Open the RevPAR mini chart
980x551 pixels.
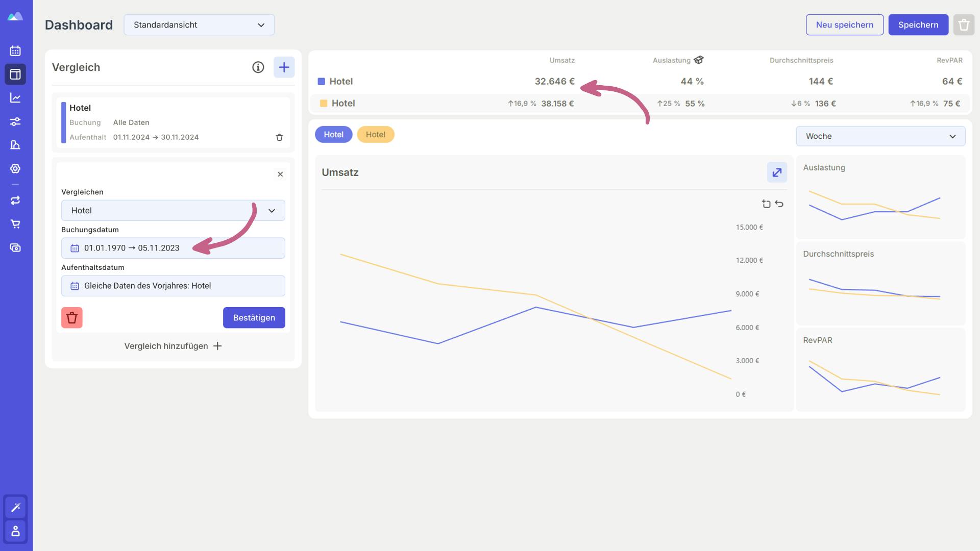pos(880,370)
